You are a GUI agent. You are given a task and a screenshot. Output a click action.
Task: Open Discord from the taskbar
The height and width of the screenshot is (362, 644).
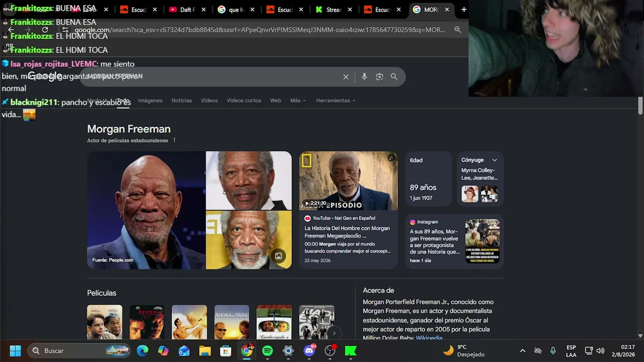coord(309,350)
